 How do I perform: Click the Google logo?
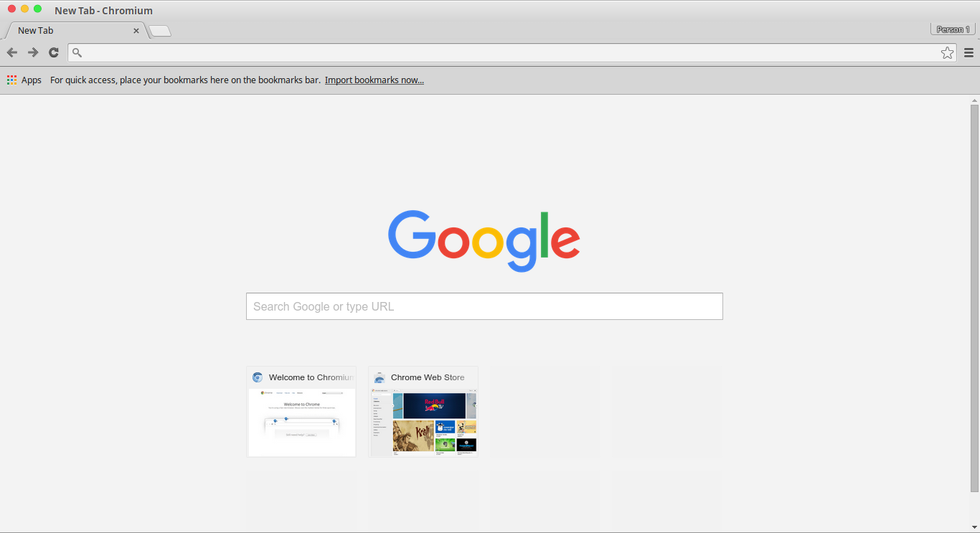click(484, 241)
